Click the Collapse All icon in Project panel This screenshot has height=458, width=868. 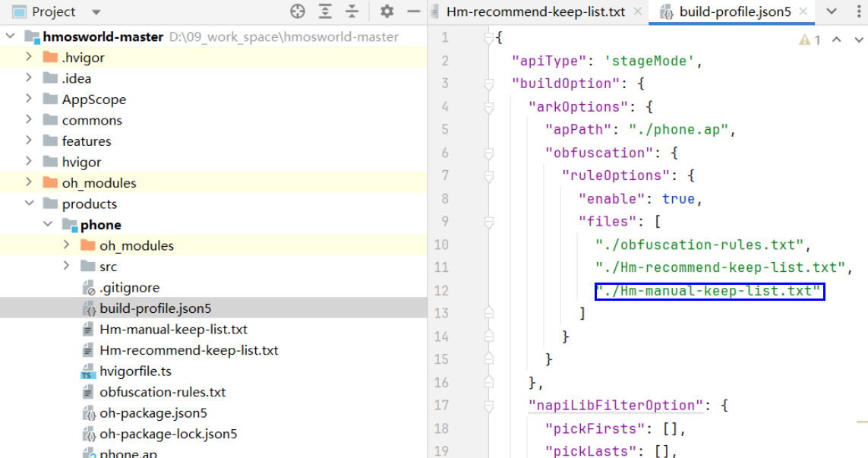352,11
